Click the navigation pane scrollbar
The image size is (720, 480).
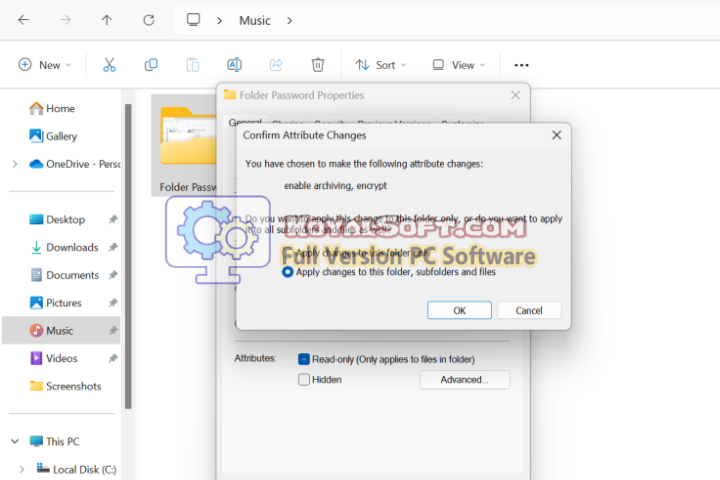click(128, 256)
